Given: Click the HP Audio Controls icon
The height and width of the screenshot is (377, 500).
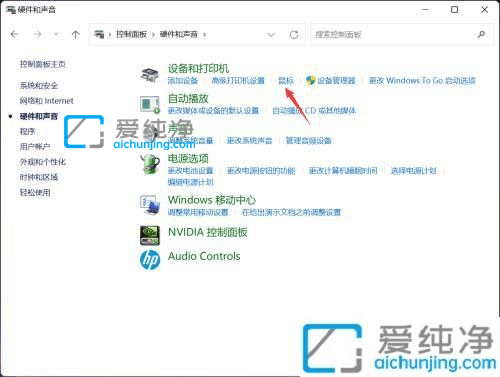Looking at the screenshot, I should 150,260.
